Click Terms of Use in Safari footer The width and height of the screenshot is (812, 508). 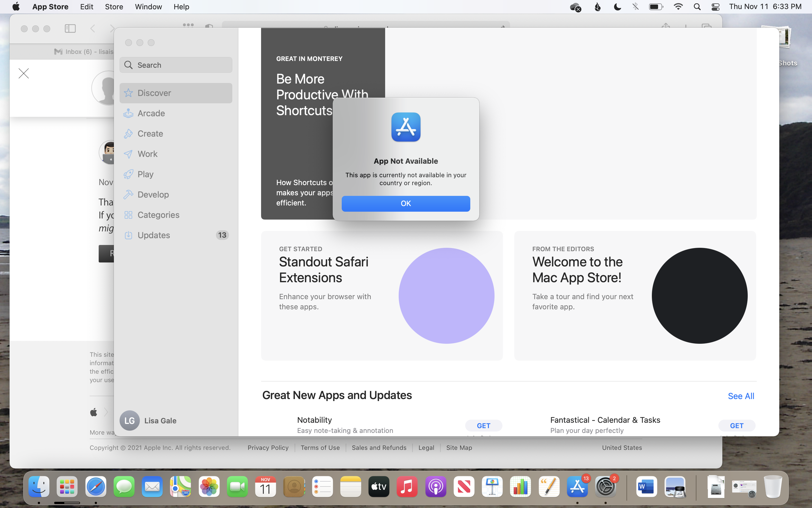320,448
